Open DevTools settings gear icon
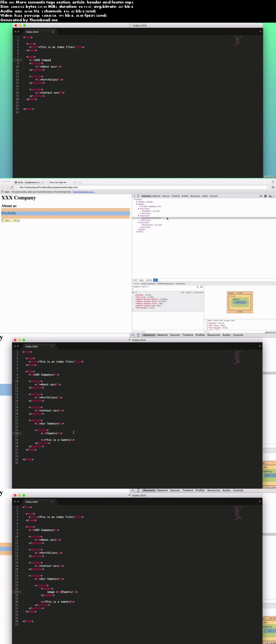This screenshot has height=644, width=276. click(x=265, y=196)
